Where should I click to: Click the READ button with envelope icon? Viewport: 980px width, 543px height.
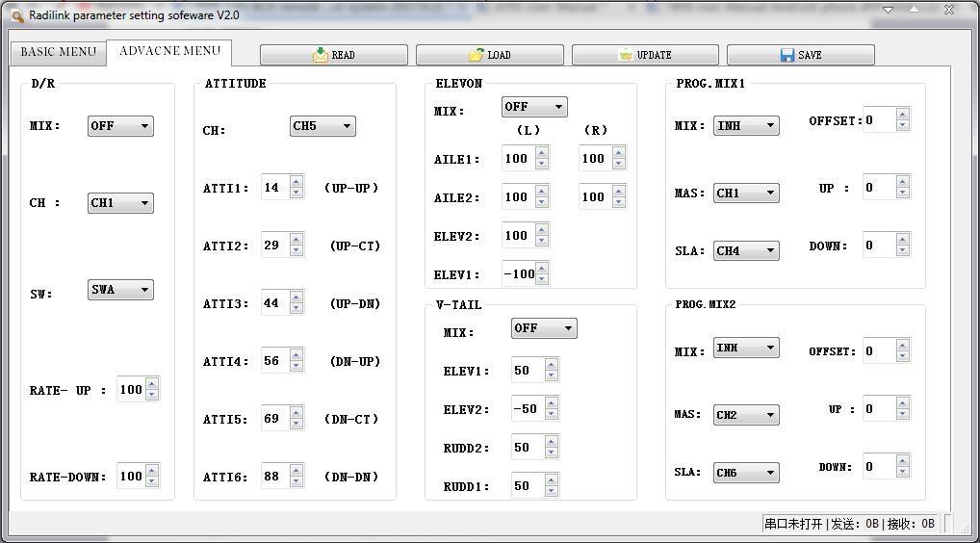(333, 55)
